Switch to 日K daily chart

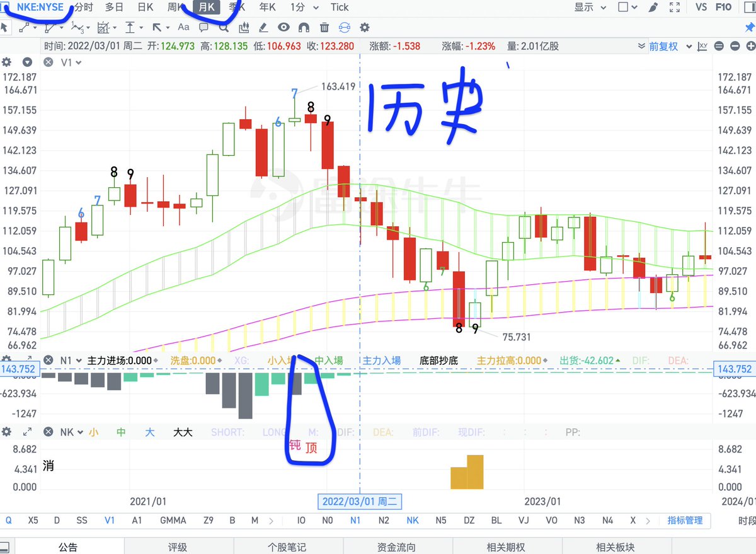145,7
